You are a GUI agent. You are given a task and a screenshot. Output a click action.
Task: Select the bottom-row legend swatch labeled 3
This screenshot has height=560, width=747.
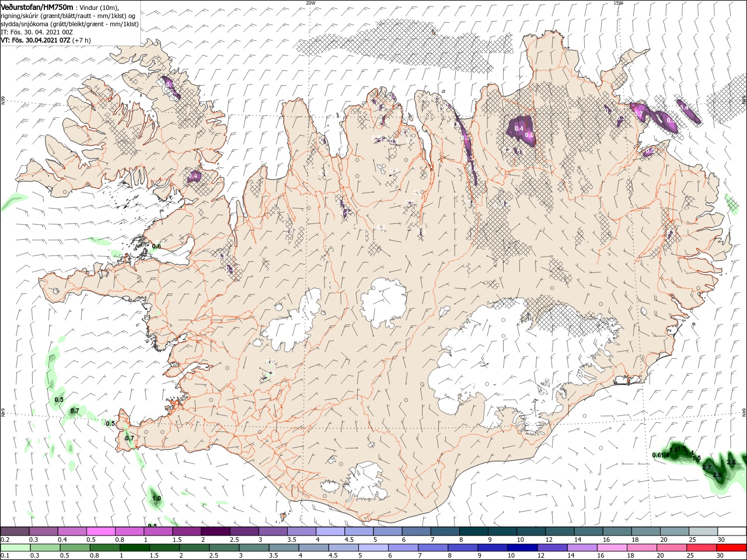tap(254, 548)
